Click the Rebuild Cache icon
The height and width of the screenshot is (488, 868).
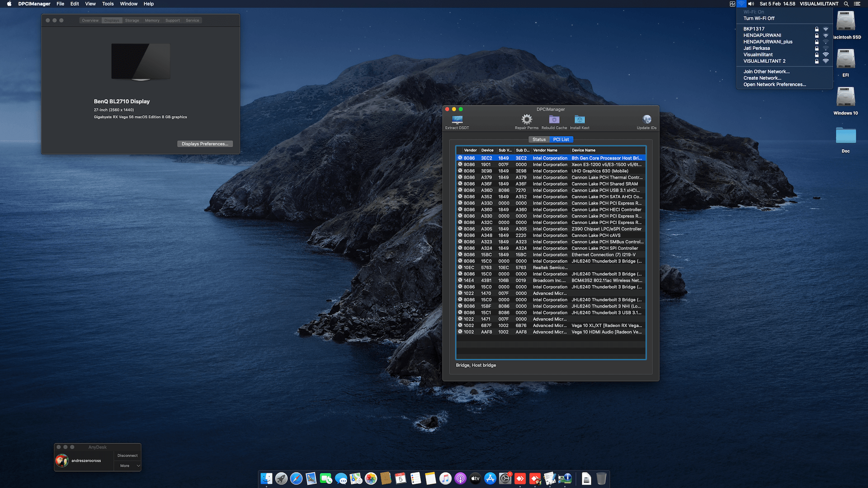(554, 119)
